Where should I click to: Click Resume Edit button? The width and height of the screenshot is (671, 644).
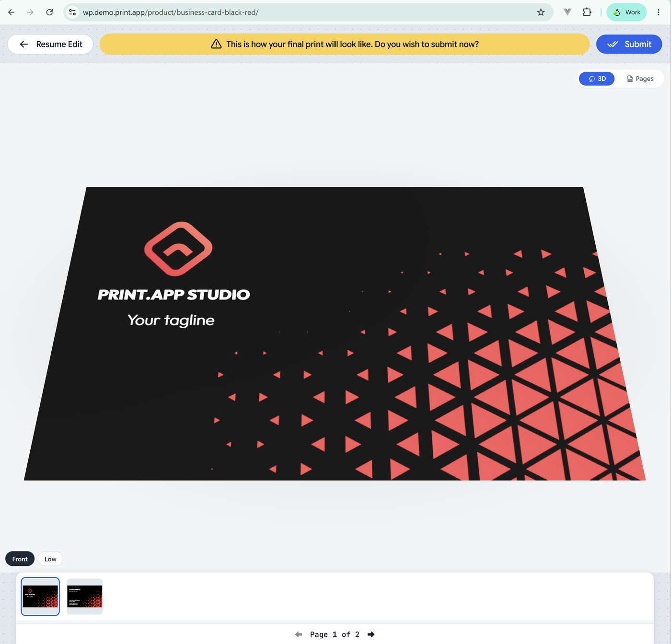tap(50, 44)
